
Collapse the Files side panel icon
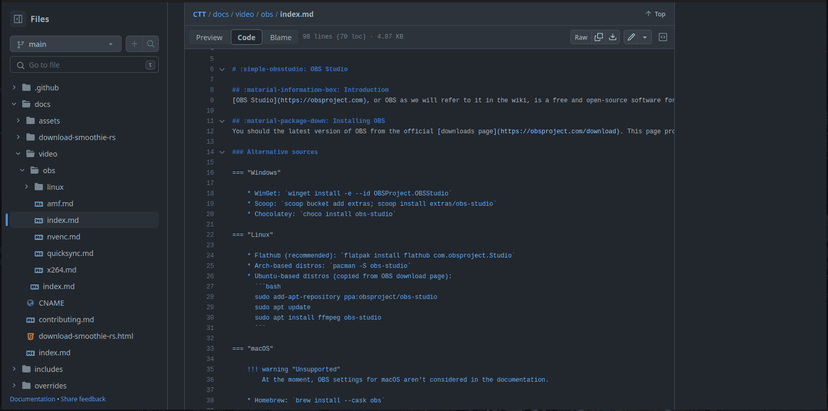(x=18, y=18)
